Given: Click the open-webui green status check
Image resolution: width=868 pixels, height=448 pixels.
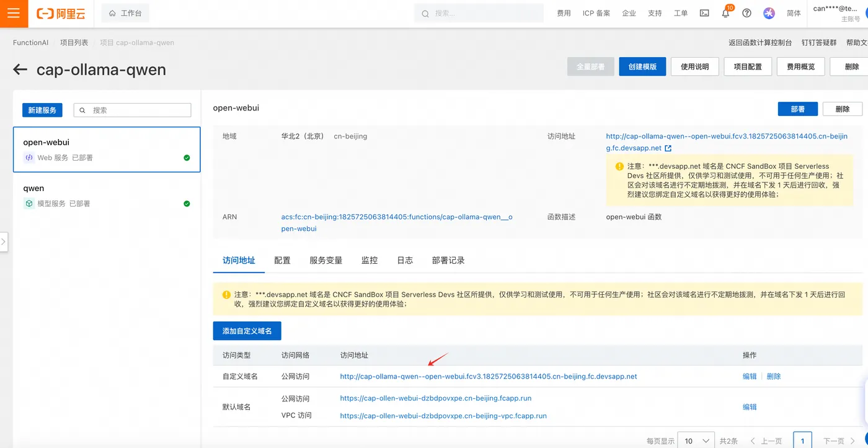Looking at the screenshot, I should [x=187, y=158].
